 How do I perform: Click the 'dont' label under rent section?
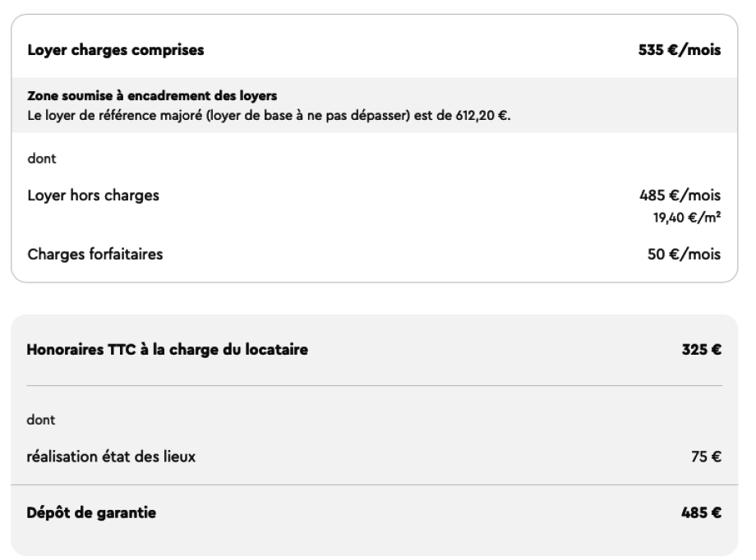tap(41, 158)
